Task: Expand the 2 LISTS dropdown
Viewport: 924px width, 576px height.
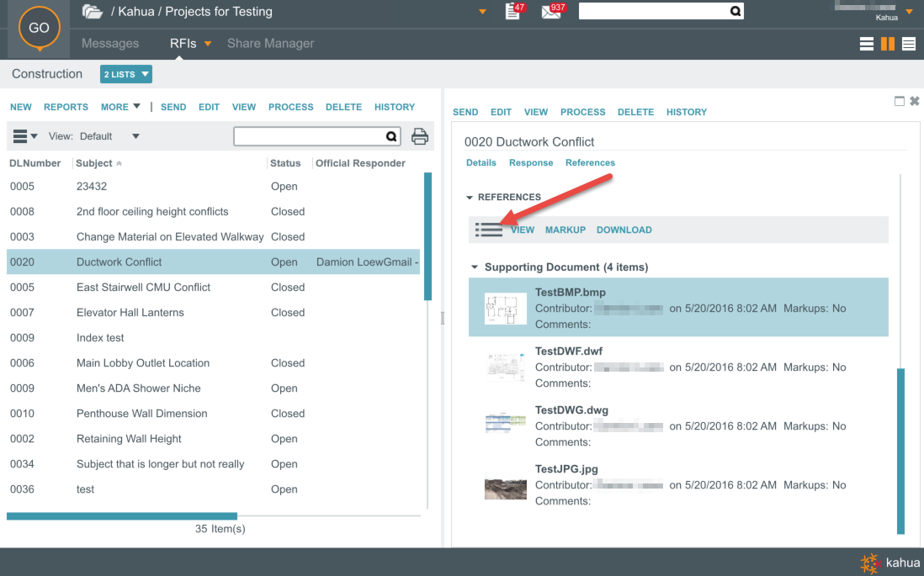Action: coord(126,74)
